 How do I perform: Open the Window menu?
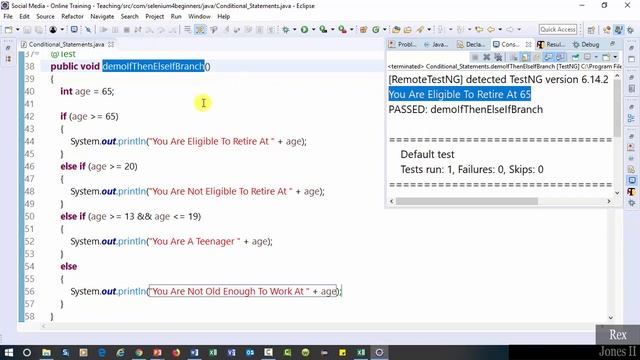(199, 16)
